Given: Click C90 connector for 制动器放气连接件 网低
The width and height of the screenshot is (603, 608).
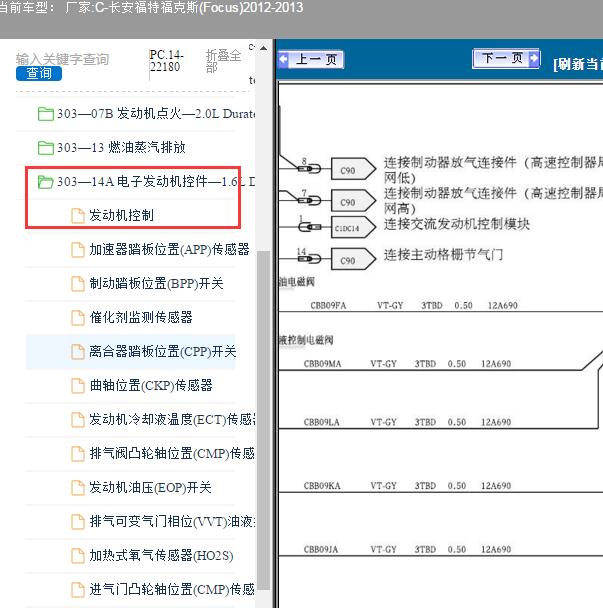Looking at the screenshot, I should coord(353,169).
